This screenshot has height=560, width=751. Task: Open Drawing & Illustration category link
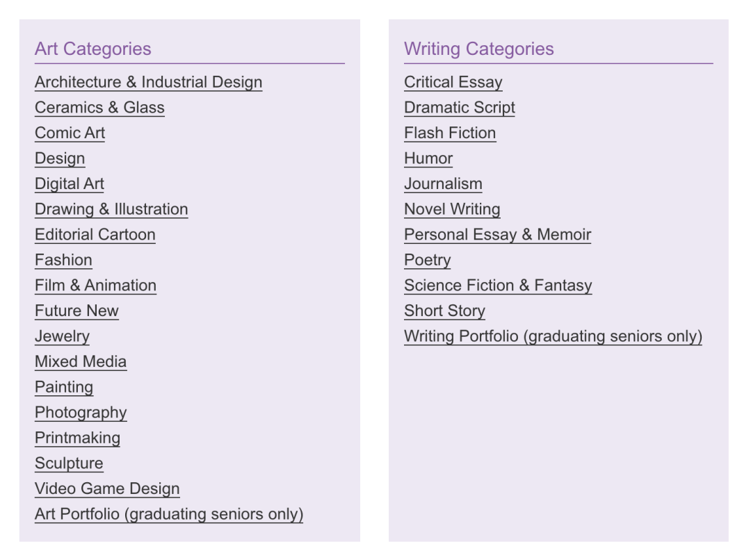(x=111, y=209)
